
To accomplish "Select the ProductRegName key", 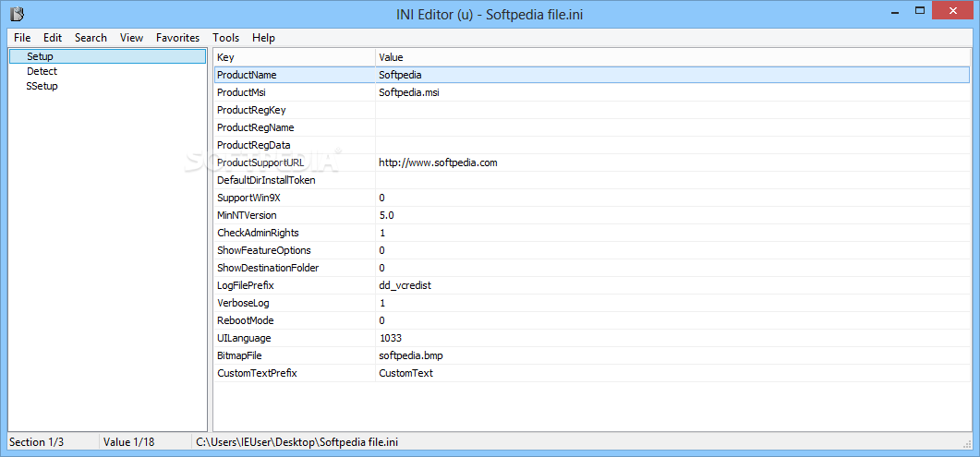I will 255,127.
